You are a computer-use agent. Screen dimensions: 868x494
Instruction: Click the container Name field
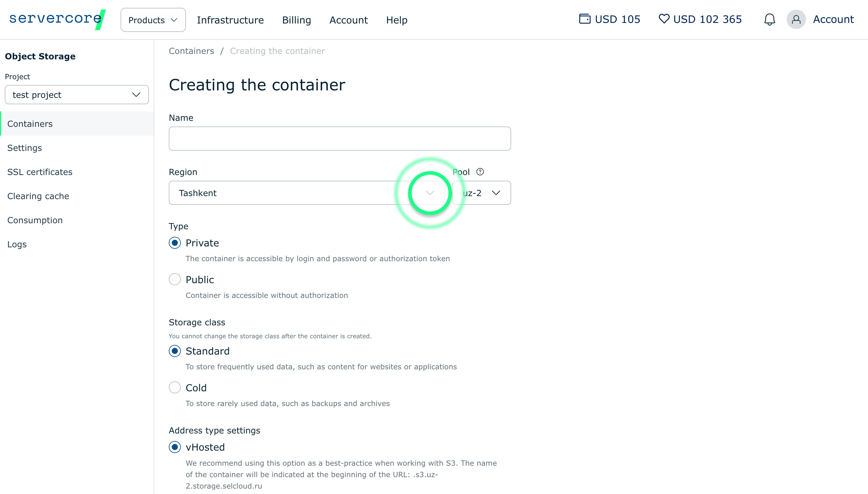coord(339,139)
